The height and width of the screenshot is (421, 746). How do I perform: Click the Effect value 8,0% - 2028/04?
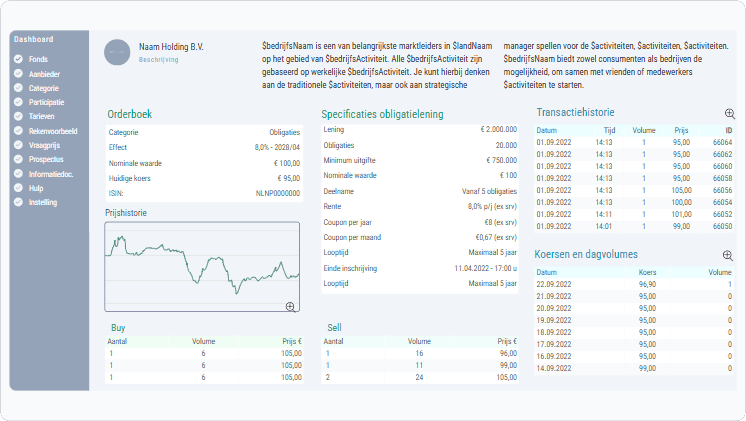277,147
